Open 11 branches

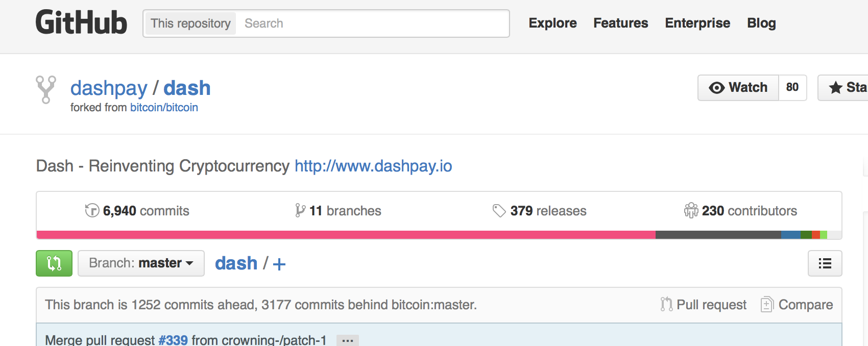click(338, 210)
